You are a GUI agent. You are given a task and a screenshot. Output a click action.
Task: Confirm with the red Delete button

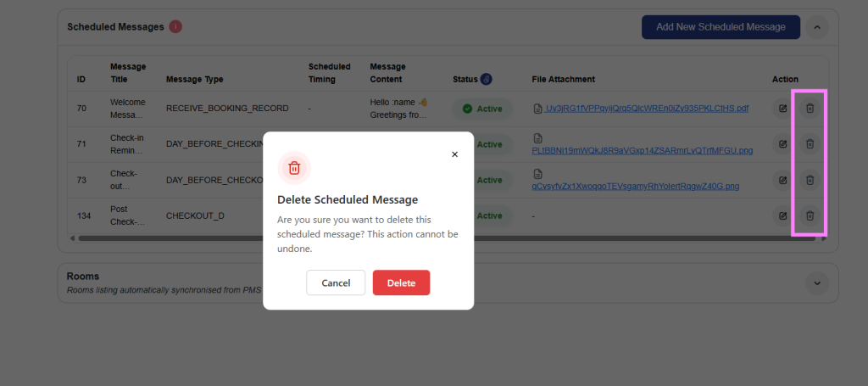coord(401,283)
